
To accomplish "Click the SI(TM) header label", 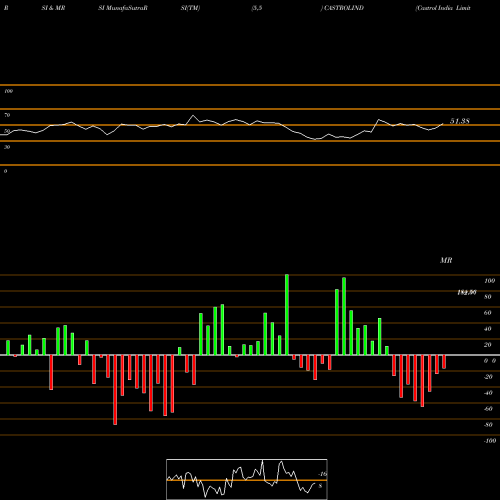I will pyautogui.click(x=190, y=8).
